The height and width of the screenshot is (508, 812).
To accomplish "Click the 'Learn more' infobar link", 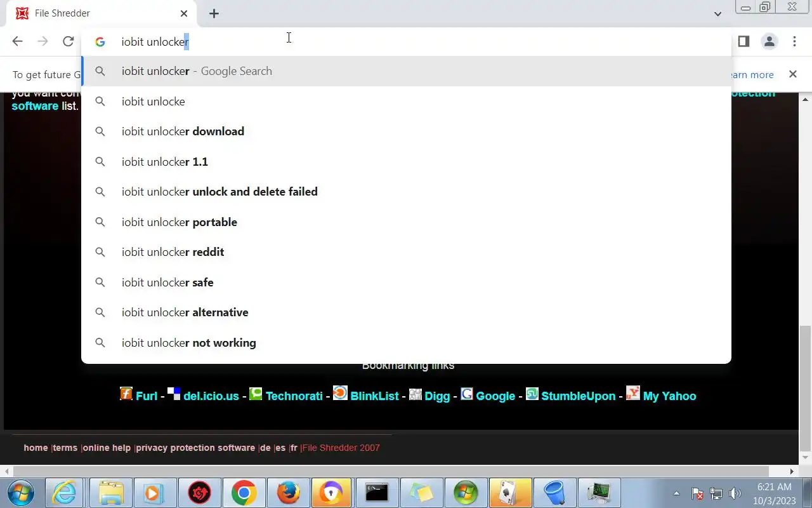I will point(752,75).
